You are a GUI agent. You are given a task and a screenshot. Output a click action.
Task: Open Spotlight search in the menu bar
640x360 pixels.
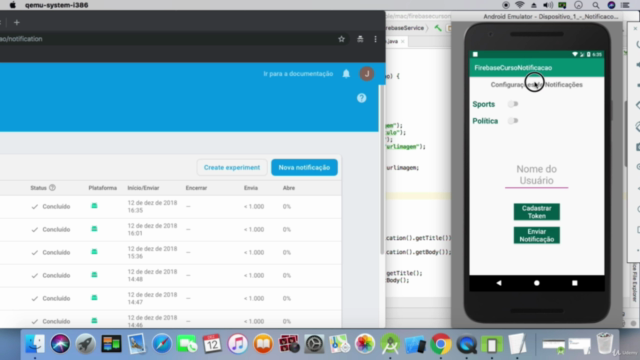point(596,5)
